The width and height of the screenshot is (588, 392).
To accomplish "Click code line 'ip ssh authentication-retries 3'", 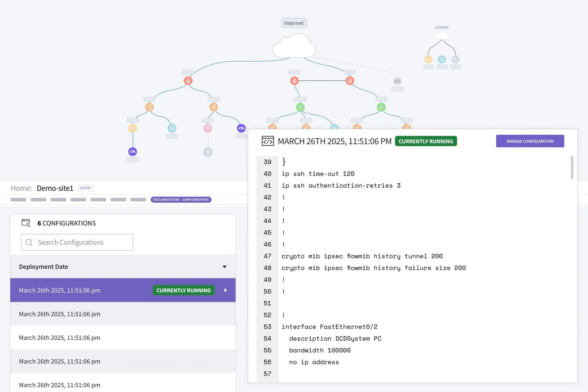I will point(341,186).
